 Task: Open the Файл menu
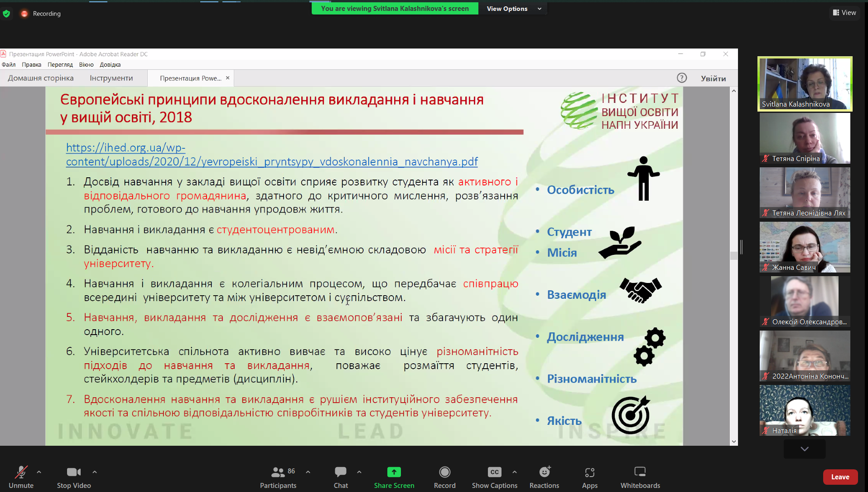click(x=9, y=64)
